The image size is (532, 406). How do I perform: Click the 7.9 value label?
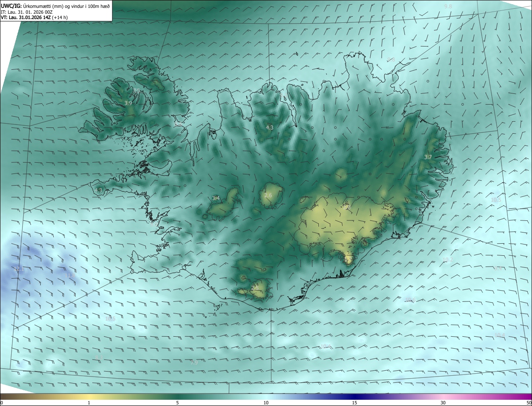pyautogui.click(x=194, y=362)
